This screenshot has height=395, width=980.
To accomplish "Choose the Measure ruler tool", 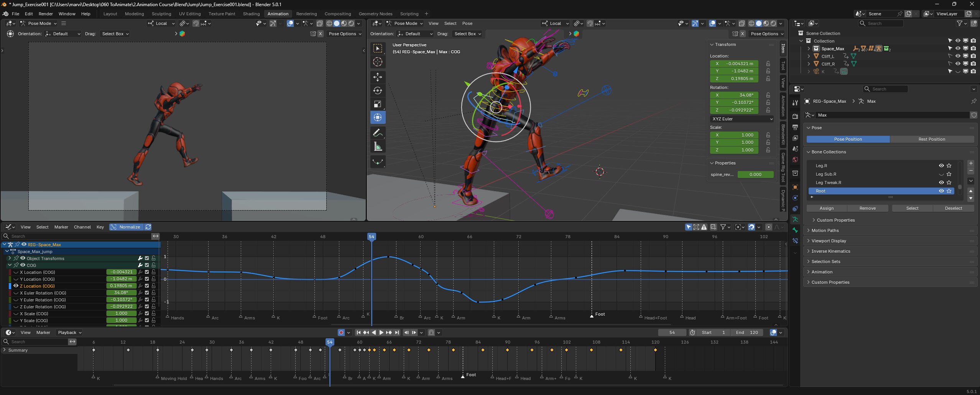I will click(378, 146).
